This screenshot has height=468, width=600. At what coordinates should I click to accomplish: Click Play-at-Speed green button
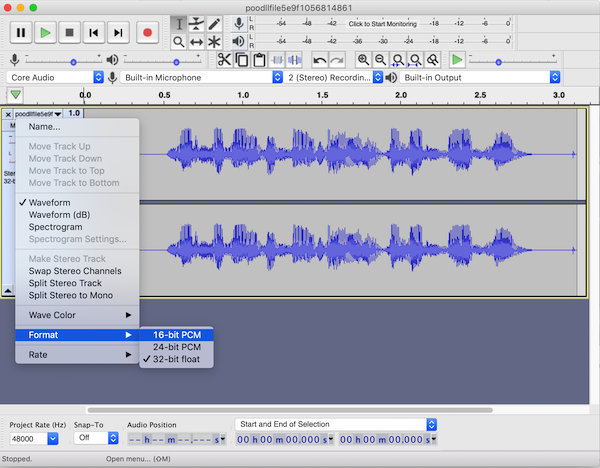pyautogui.click(x=457, y=60)
